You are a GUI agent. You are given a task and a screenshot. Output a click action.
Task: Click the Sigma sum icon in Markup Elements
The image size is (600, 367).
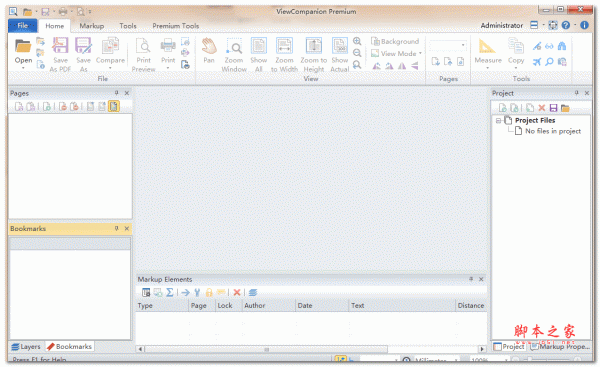[170, 293]
